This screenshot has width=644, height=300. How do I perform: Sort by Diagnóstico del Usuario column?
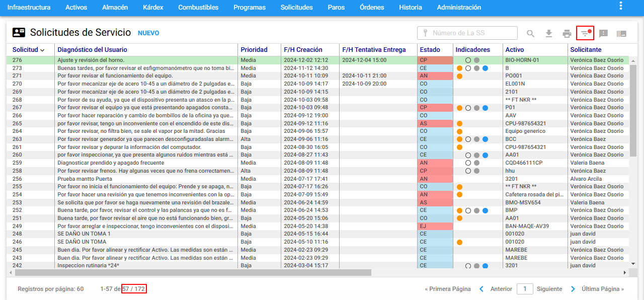(x=92, y=50)
